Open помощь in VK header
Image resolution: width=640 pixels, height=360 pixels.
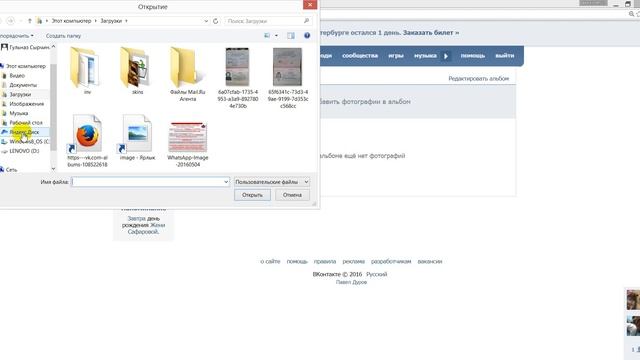pyautogui.click(x=473, y=56)
